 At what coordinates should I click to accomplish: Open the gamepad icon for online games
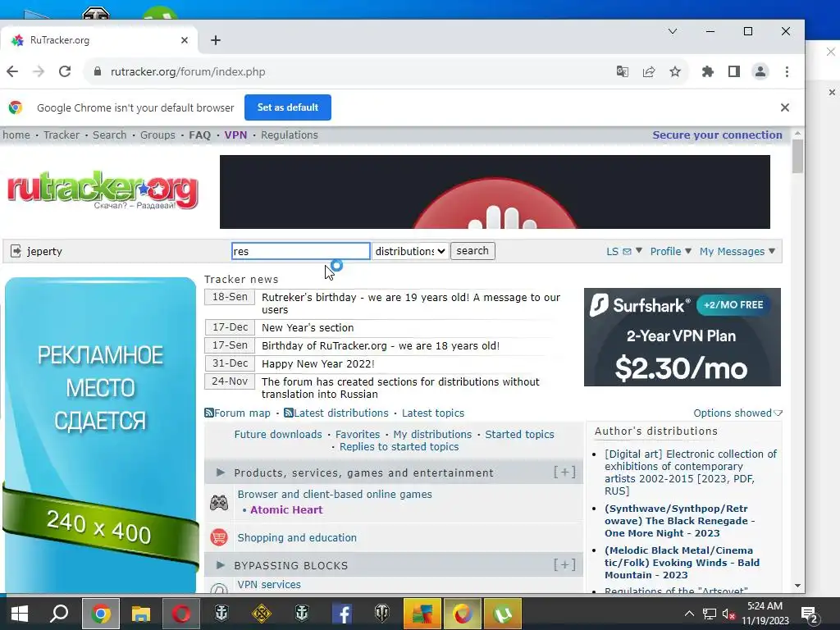click(218, 503)
